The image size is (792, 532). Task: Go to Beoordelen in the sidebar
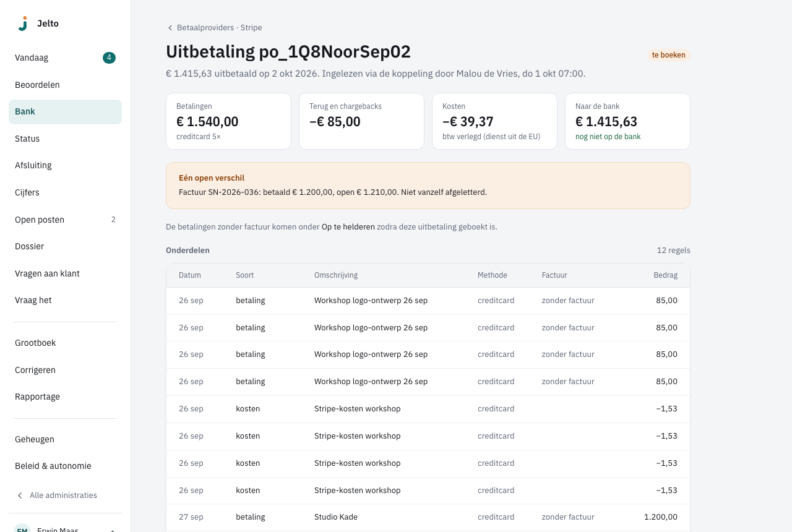click(x=65, y=85)
